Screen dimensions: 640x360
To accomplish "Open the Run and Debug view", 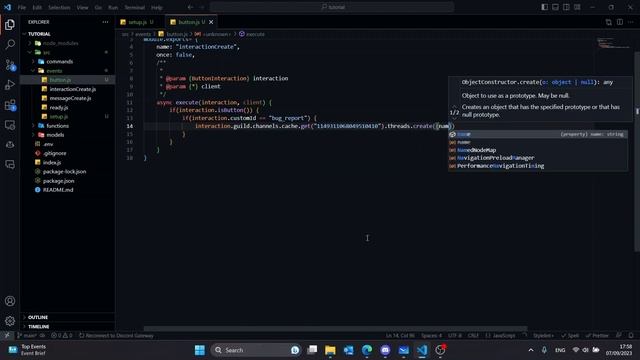I will pos(10,84).
